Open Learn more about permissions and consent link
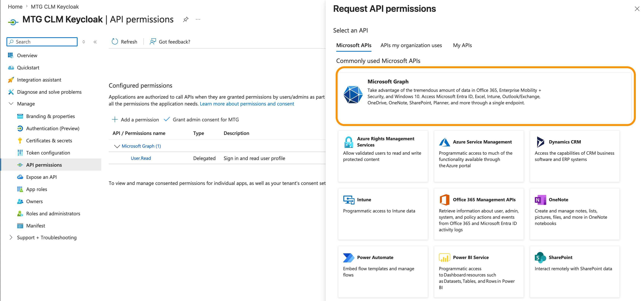 (x=247, y=104)
